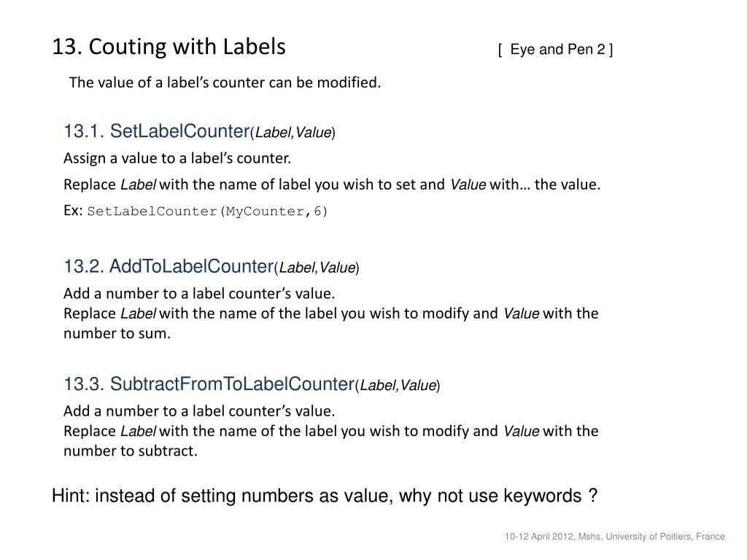
Task: Click the text "number to subtract."
Action: pyautogui.click(x=131, y=451)
